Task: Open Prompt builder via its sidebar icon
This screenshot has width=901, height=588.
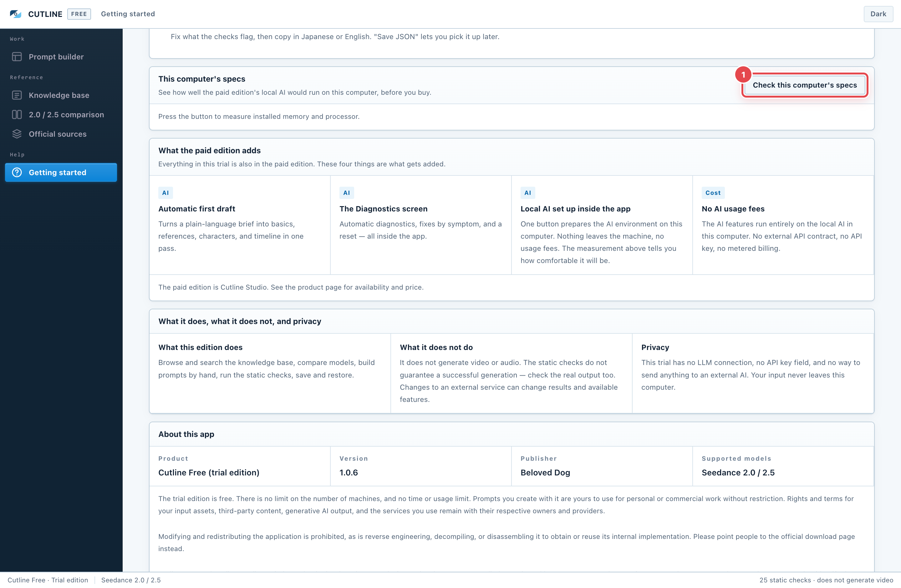Action: 17,57
